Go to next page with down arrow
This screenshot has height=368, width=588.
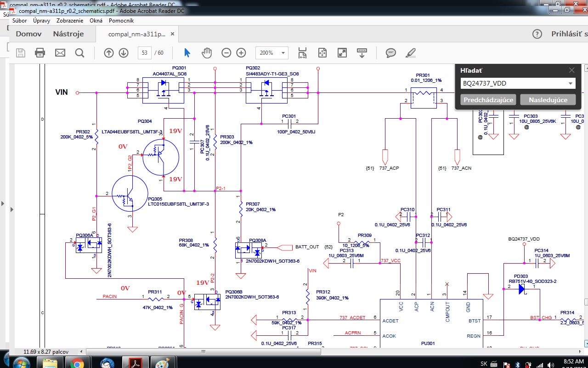click(124, 53)
